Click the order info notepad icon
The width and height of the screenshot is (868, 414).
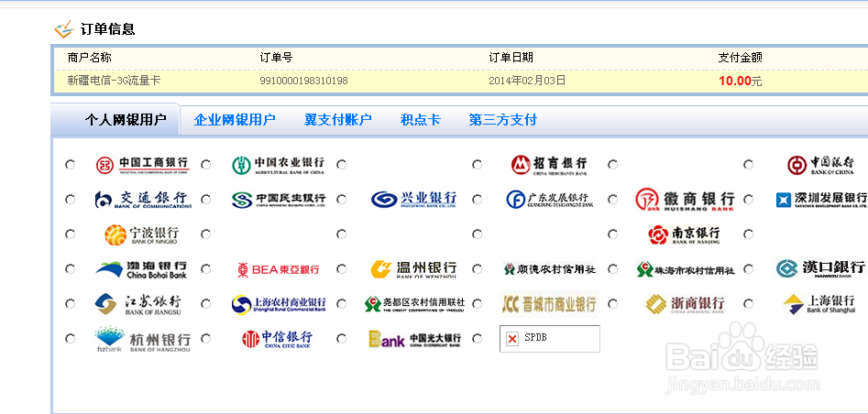pyautogui.click(x=63, y=28)
